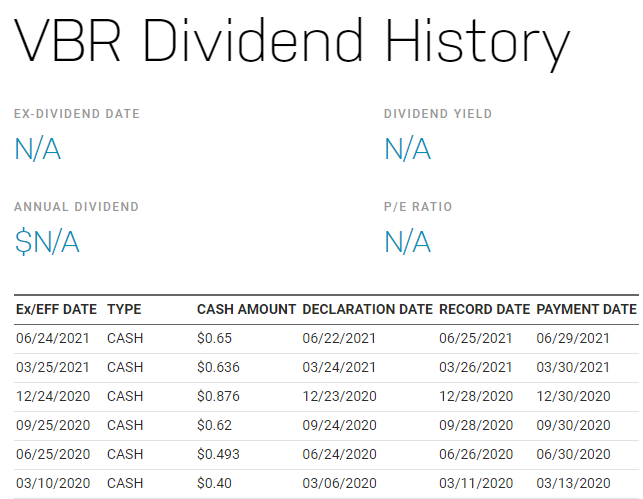The image size is (643, 499).
Task: Select declaration date 03/24/2021 cell
Action: [339, 367]
